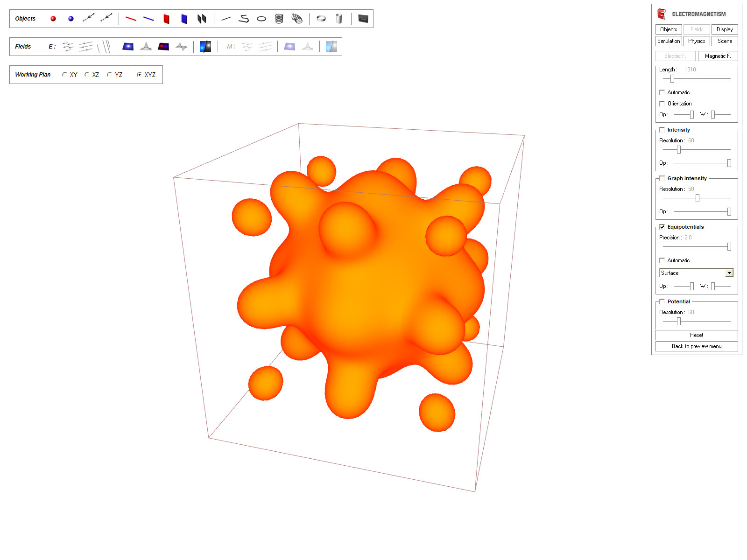Select the XY working plan
This screenshot has height=560, width=747.
click(64, 74)
